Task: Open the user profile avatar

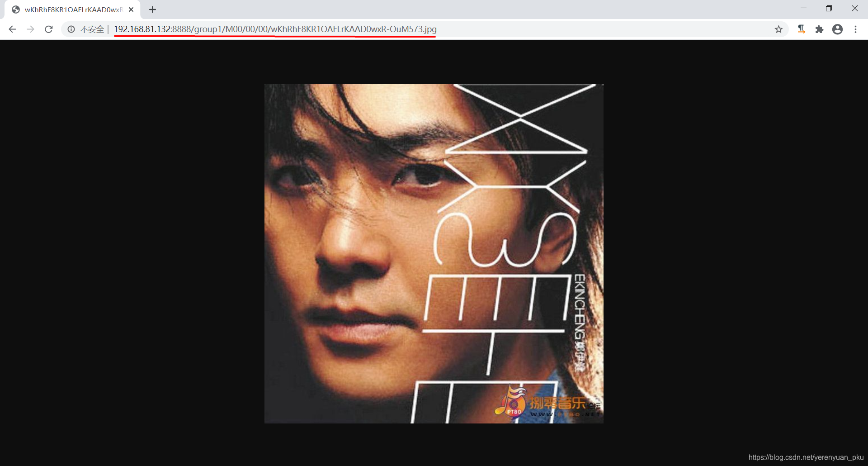Action: coord(837,29)
